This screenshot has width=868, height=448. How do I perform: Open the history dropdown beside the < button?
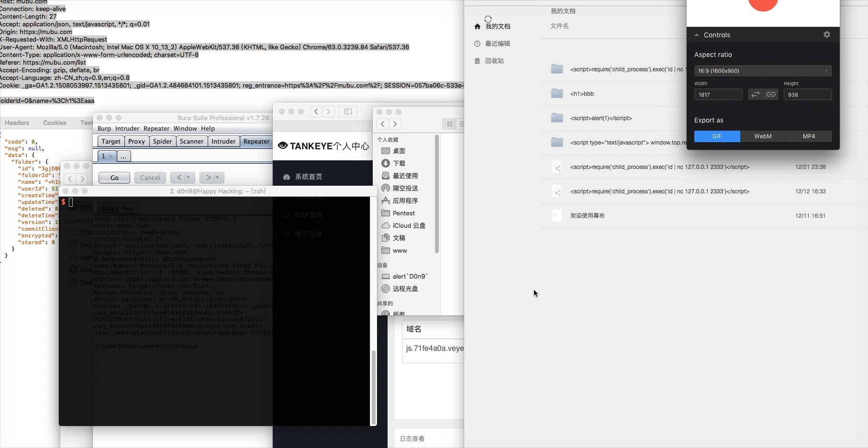pyautogui.click(x=189, y=178)
